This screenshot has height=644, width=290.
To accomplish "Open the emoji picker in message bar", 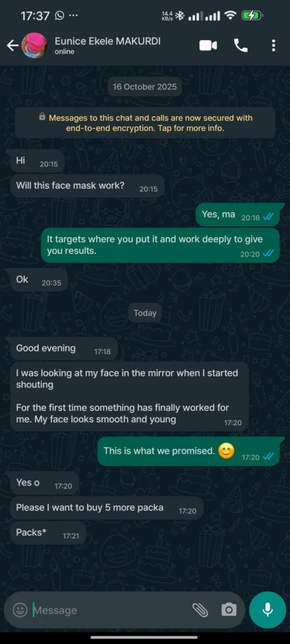I will tap(20, 610).
